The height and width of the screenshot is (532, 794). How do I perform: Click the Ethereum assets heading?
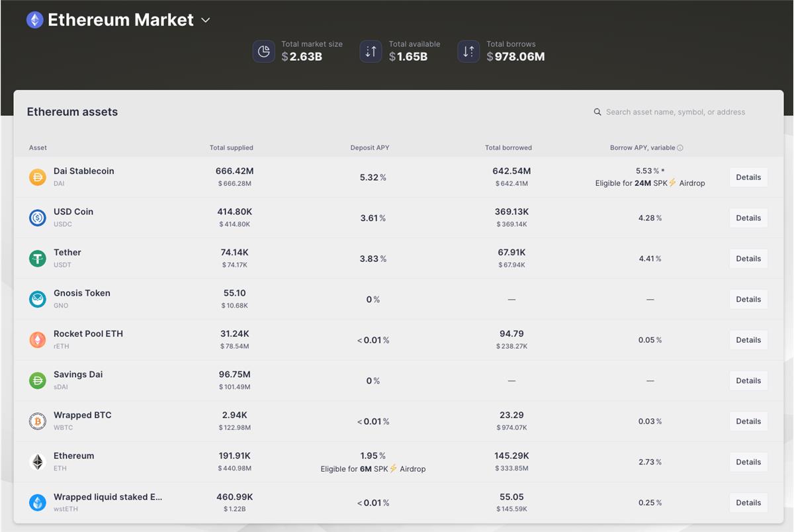72,112
